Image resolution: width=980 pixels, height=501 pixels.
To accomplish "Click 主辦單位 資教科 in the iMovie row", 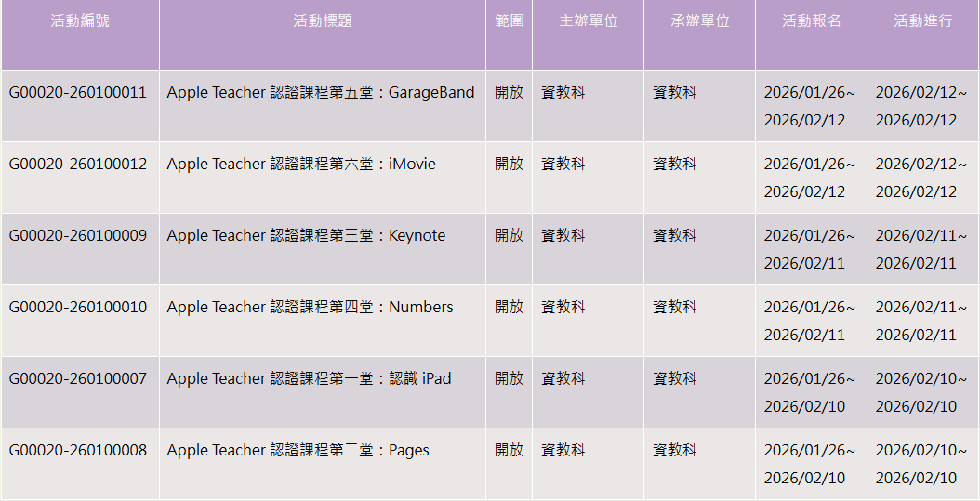I will (x=563, y=164).
